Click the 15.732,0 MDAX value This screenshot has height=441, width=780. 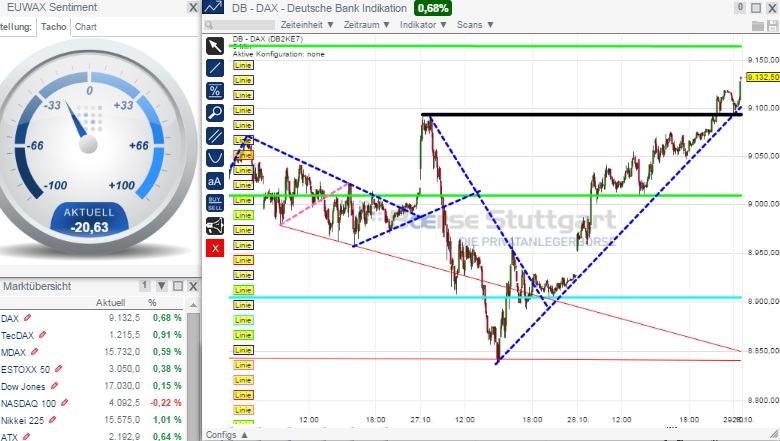122,352
